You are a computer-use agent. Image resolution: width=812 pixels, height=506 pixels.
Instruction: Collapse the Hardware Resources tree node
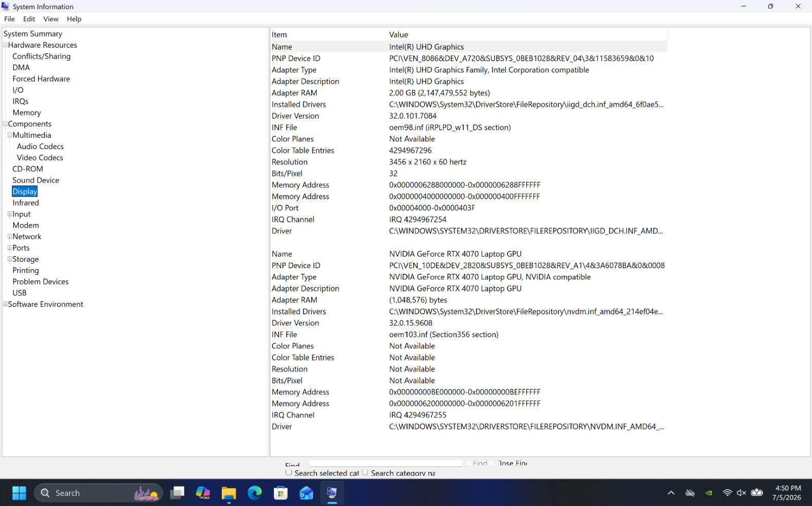click(5, 45)
